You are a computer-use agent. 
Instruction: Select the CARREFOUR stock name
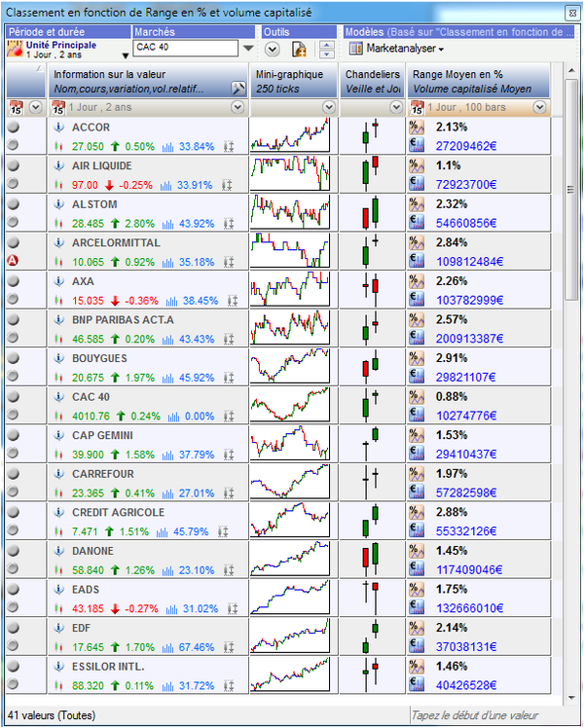tap(103, 474)
